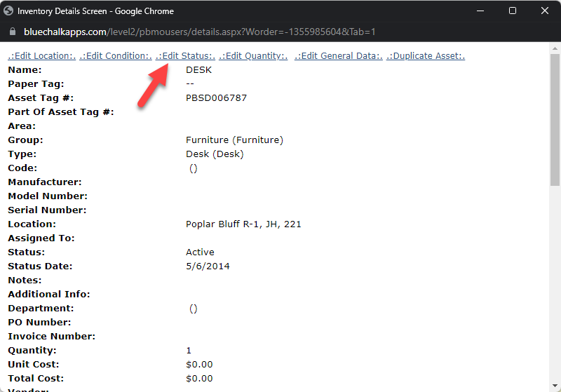This screenshot has height=392, width=561.
Task: Click the Unit Cost: label
Action: click(x=33, y=365)
